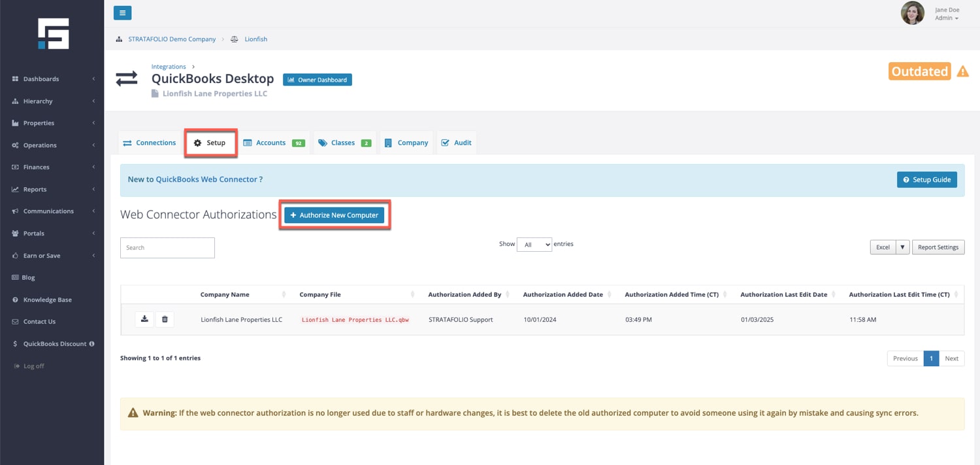Download the Lionfish Lane Properties authorization file

[144, 319]
